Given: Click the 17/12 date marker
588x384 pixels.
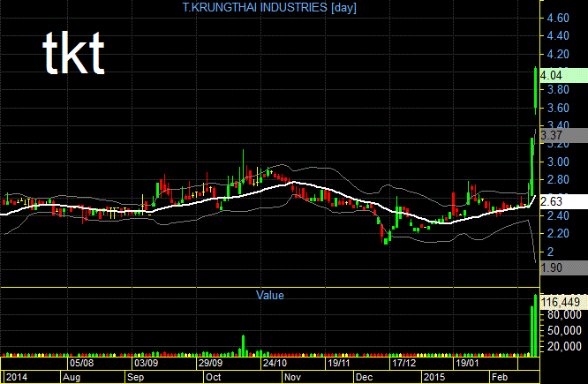Looking at the screenshot, I should 403,363.
